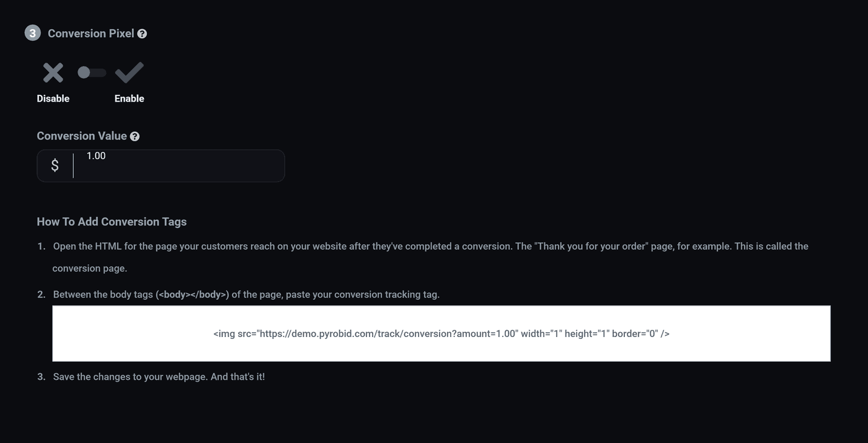868x443 pixels.
Task: Click the Enable label
Action: tap(129, 99)
